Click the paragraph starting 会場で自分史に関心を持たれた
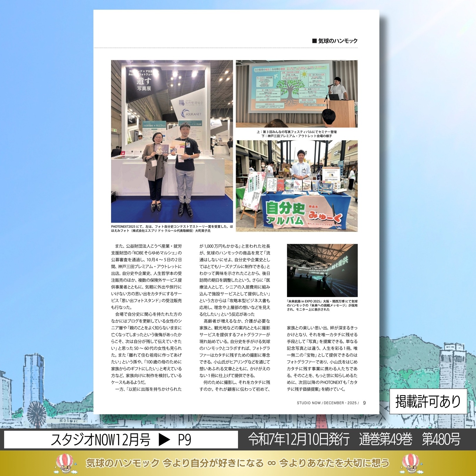This screenshot has width=476, height=476. pyautogui.click(x=146, y=348)
